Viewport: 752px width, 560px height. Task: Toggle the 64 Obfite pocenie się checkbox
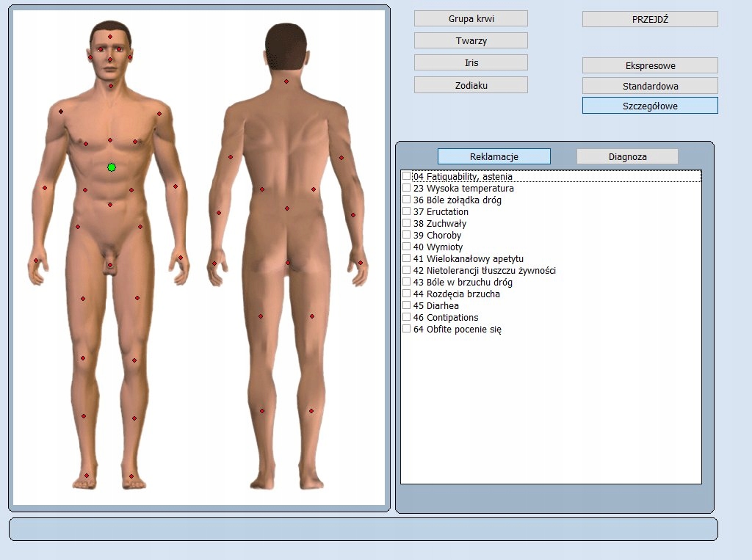click(x=406, y=329)
